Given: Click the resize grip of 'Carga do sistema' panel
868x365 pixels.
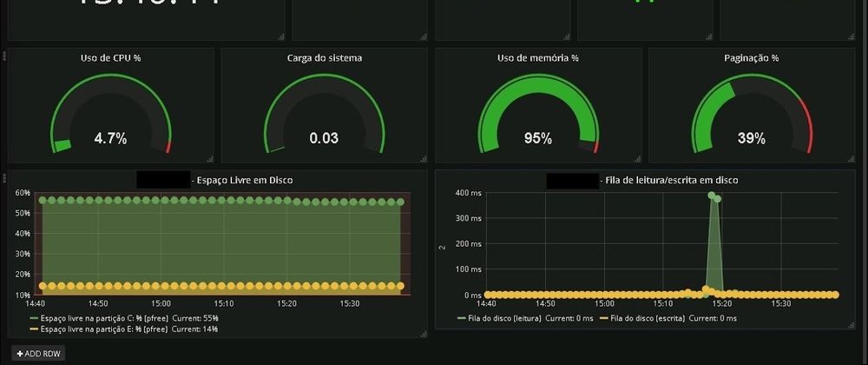Looking at the screenshot, I should (x=423, y=159).
